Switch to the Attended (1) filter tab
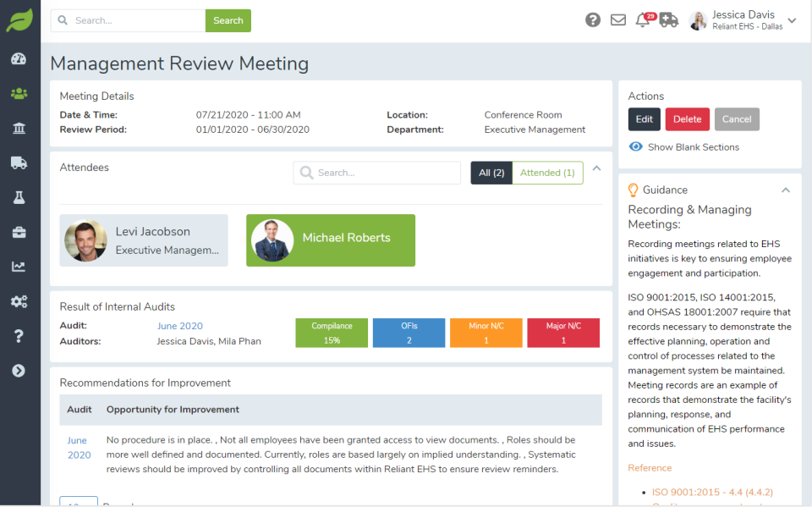 point(546,172)
